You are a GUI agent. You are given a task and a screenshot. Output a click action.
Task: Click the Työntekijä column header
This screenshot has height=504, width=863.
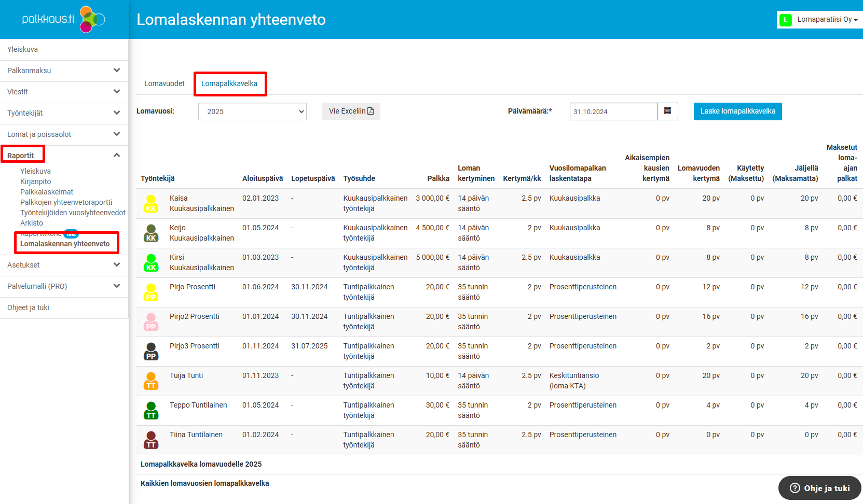click(x=158, y=178)
